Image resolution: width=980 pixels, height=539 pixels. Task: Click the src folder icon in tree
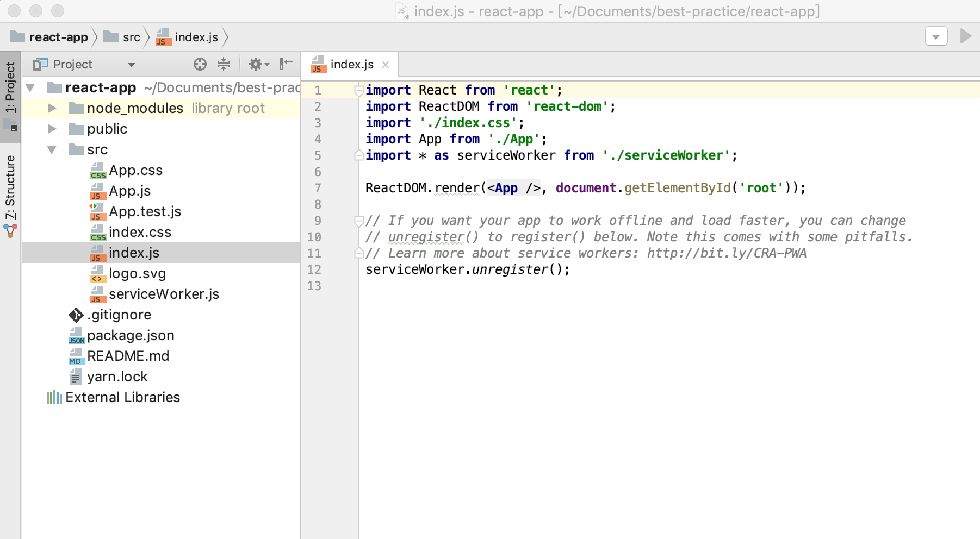click(x=76, y=149)
